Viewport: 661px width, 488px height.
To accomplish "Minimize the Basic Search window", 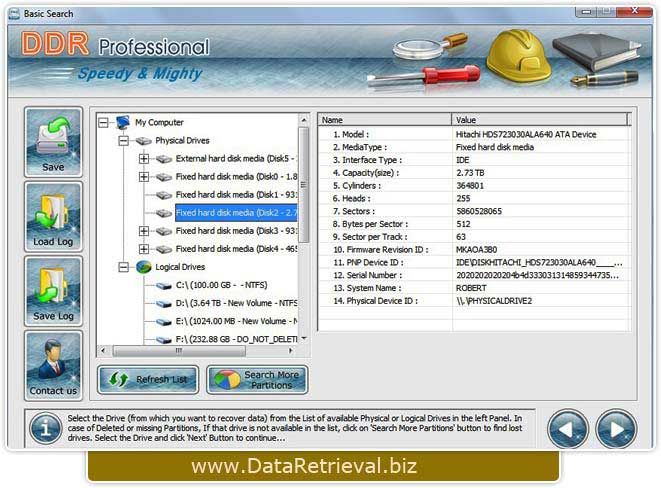I will pos(586,12).
